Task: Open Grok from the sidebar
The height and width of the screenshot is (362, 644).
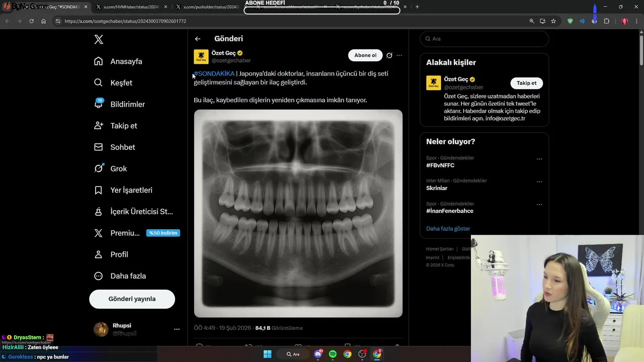Action: click(110, 169)
